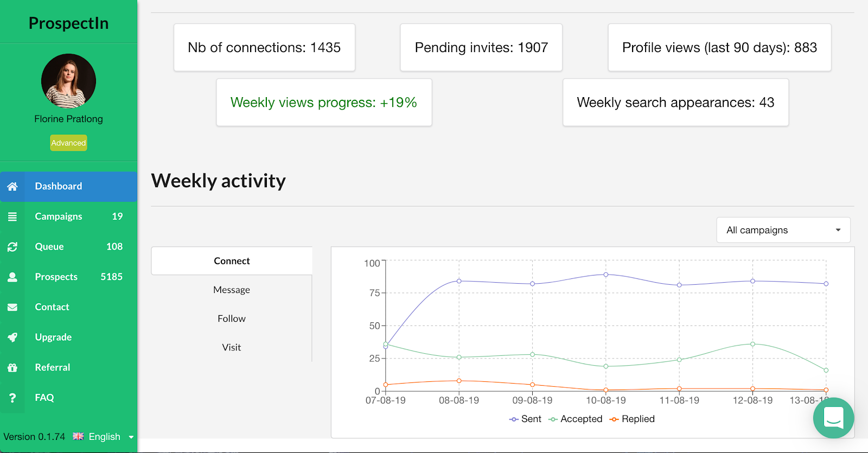Click the 07-08-19 axis date label

pyautogui.click(x=385, y=400)
